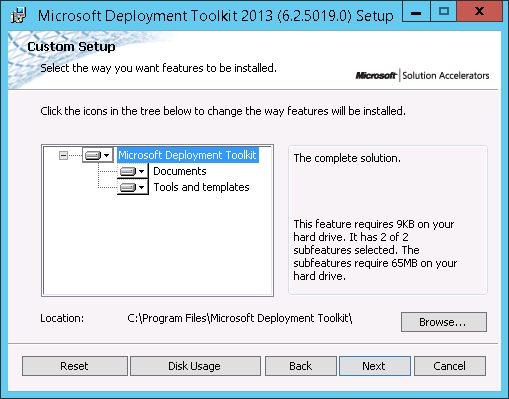Minimize the Setup window
This screenshot has height=399, width=509.
click(416, 12)
